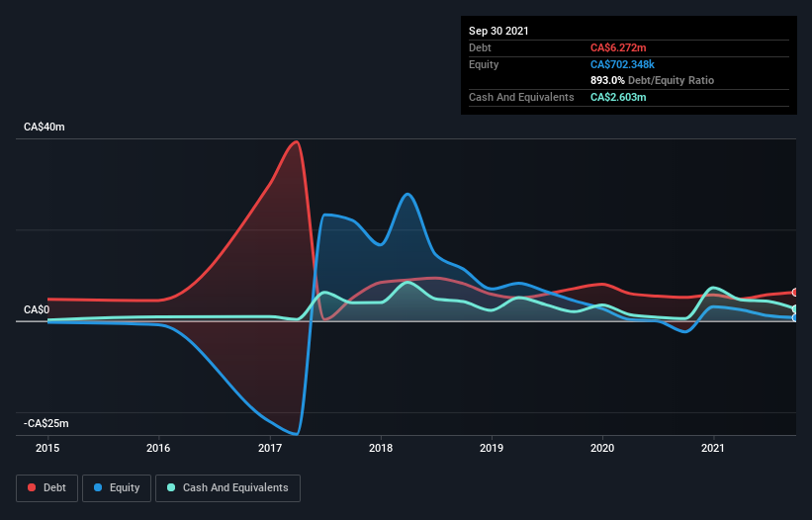The width and height of the screenshot is (812, 520).
Task: Click the 2021 x-axis label
Action: (x=713, y=448)
